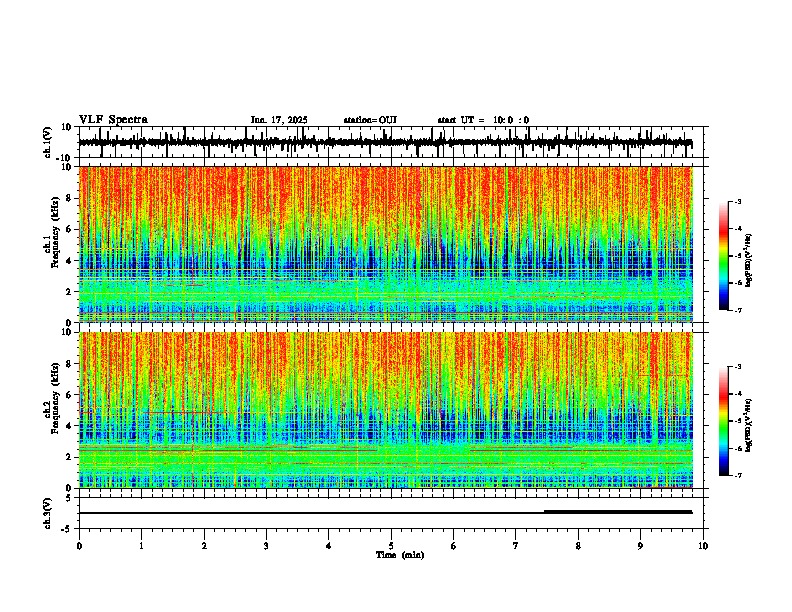Click the "-7" tick on ch.1 colorbar
Image resolution: width=792 pixels, height=612 pixels.
point(738,310)
